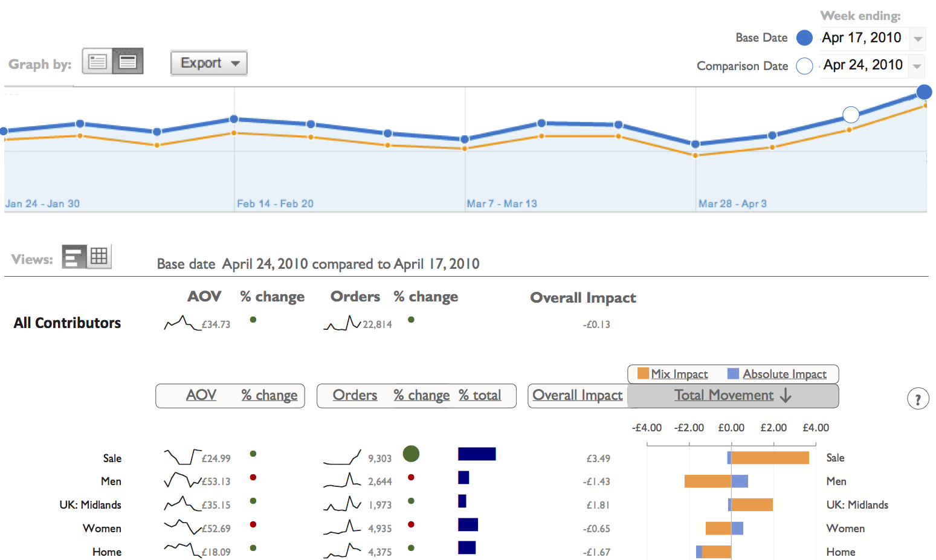Click the 22,814 orders value

(x=377, y=324)
